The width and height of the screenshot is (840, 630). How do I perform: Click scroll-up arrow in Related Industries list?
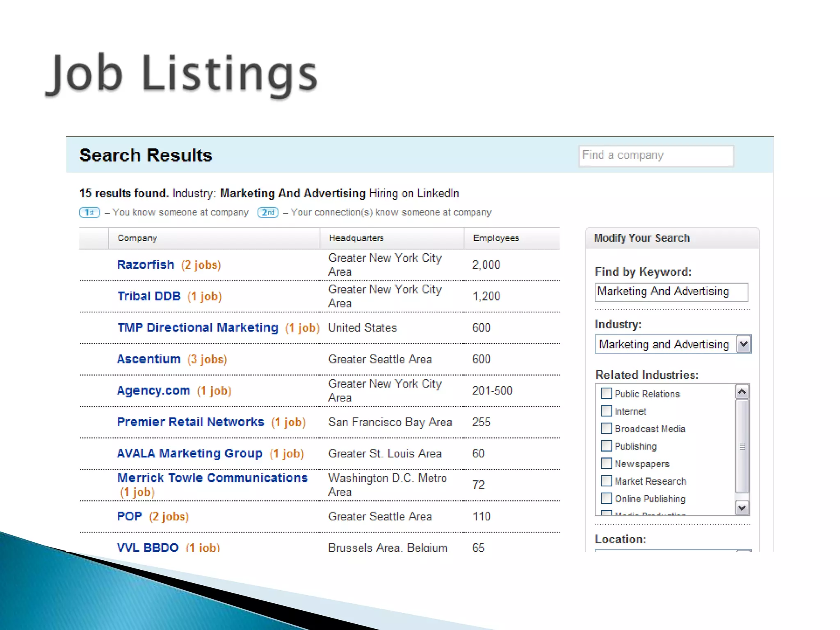[x=742, y=392]
